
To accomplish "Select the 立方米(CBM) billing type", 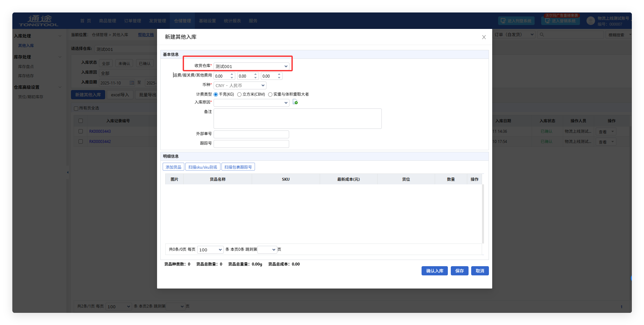I will pos(240,95).
